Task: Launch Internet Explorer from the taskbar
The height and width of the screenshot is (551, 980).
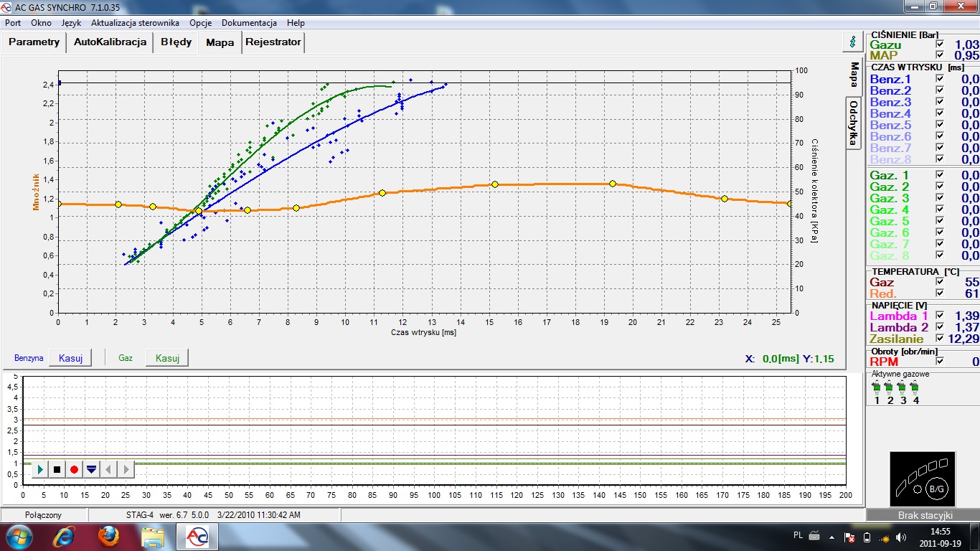Action: pos(64,537)
